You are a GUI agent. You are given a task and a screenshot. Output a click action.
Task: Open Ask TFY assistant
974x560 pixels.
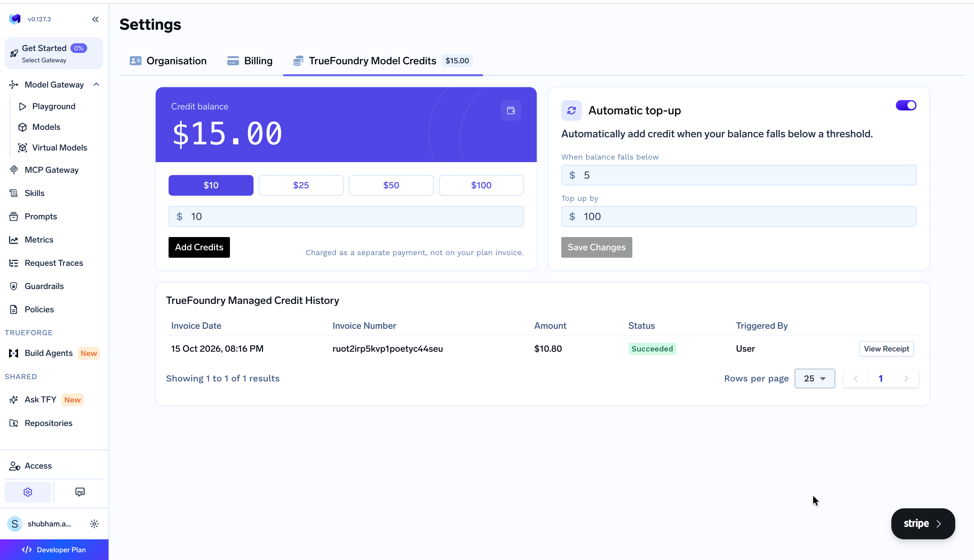coord(40,399)
